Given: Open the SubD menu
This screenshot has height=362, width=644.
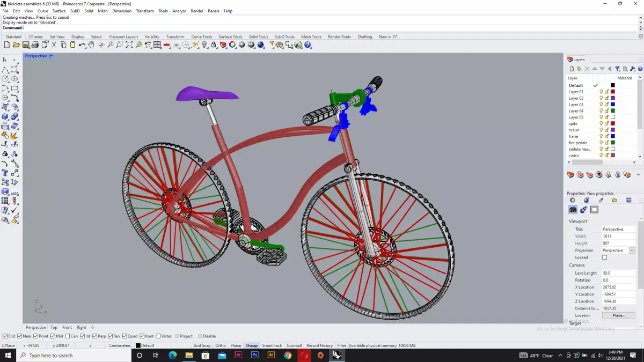Looking at the screenshot, I should coord(75,11).
